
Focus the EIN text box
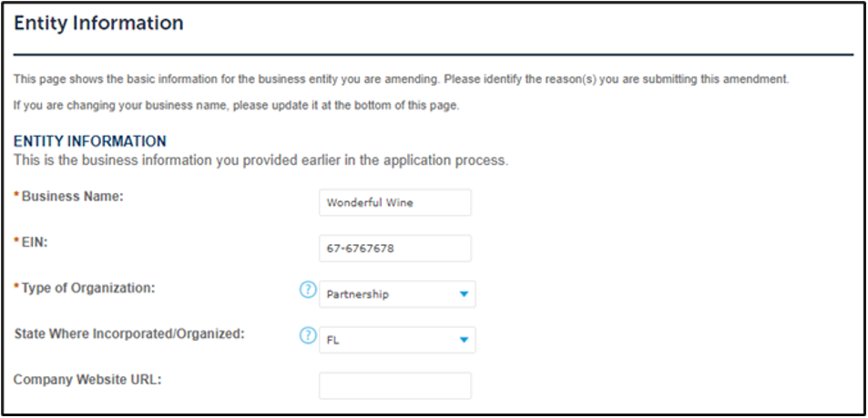click(x=394, y=248)
